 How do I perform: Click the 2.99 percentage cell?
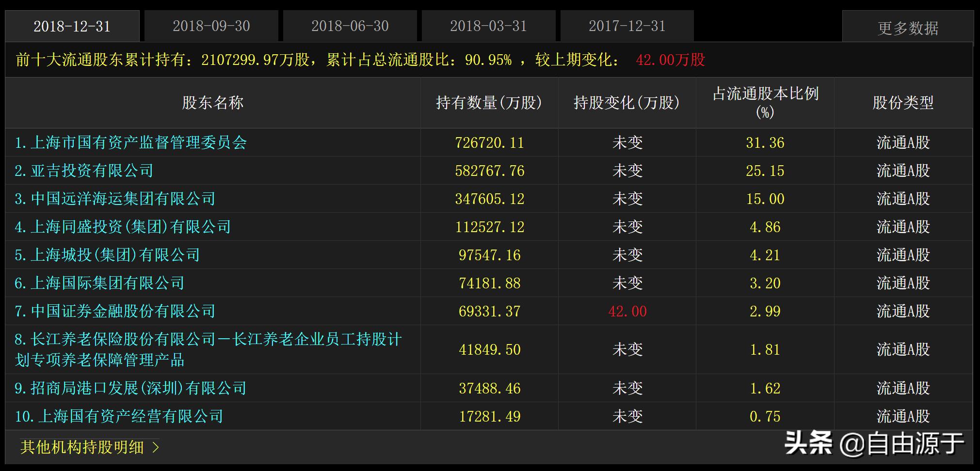(765, 312)
